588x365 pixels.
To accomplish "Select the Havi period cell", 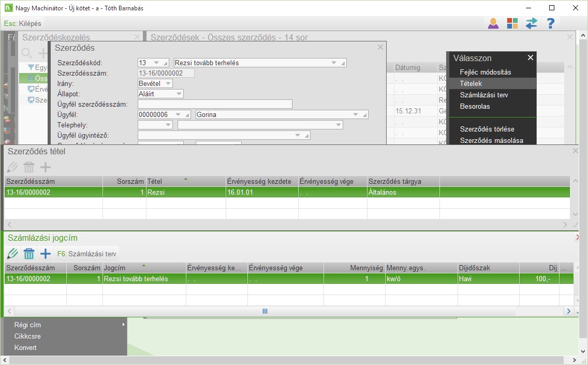I will click(x=489, y=279).
